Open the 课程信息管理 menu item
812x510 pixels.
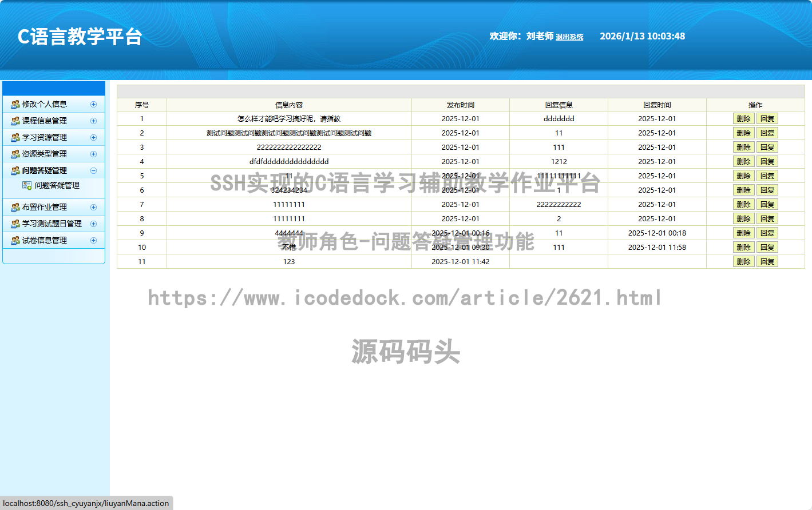(45, 121)
